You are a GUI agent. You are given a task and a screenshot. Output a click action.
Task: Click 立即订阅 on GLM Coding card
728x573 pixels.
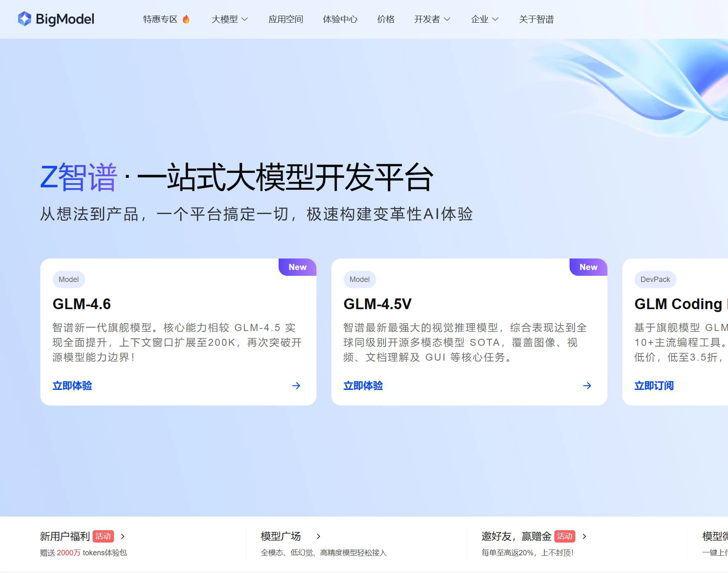tap(654, 386)
